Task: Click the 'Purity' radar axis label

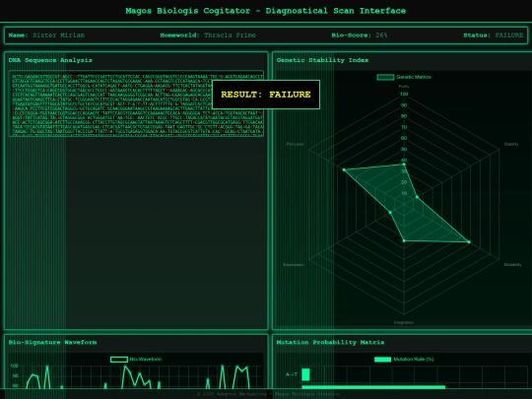Action: (x=404, y=87)
